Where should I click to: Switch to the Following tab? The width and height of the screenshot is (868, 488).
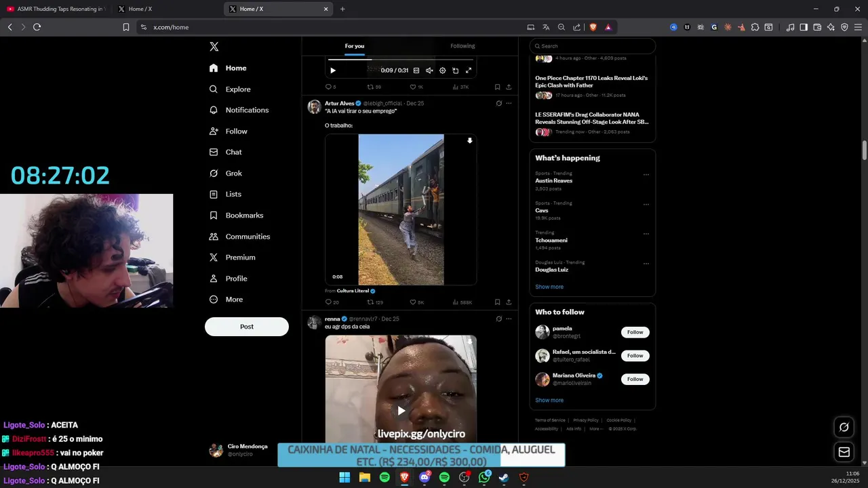(x=462, y=46)
